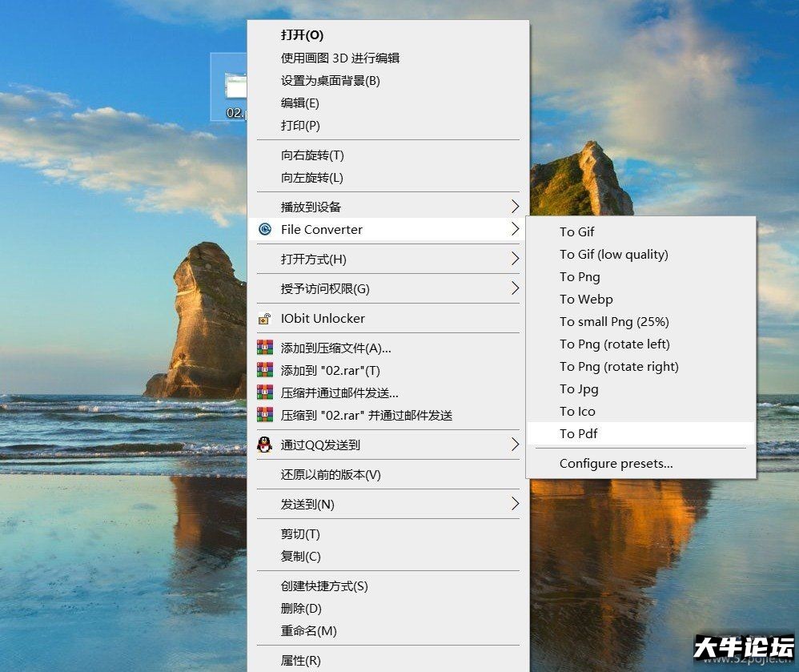Choose 打开(O) from the context menu
The height and width of the screenshot is (672, 799).
[388, 35]
